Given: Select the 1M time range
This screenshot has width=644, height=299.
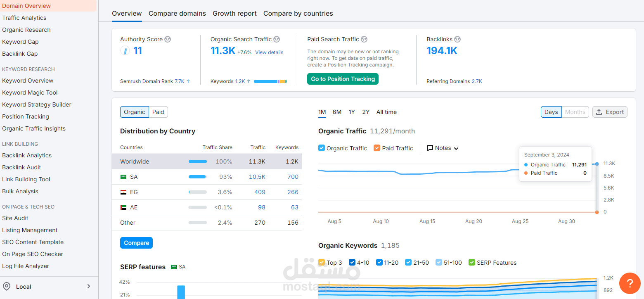Looking at the screenshot, I should click(x=322, y=112).
